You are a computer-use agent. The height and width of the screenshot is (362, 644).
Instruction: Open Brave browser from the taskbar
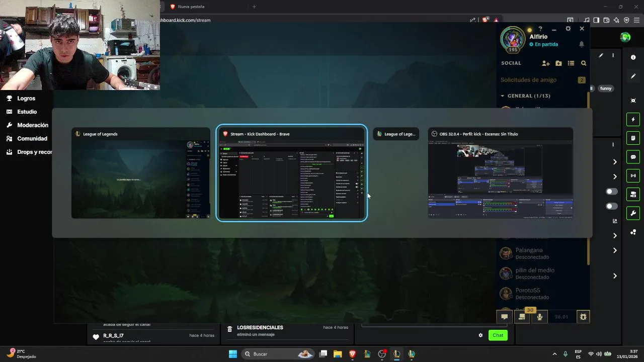[352, 354]
